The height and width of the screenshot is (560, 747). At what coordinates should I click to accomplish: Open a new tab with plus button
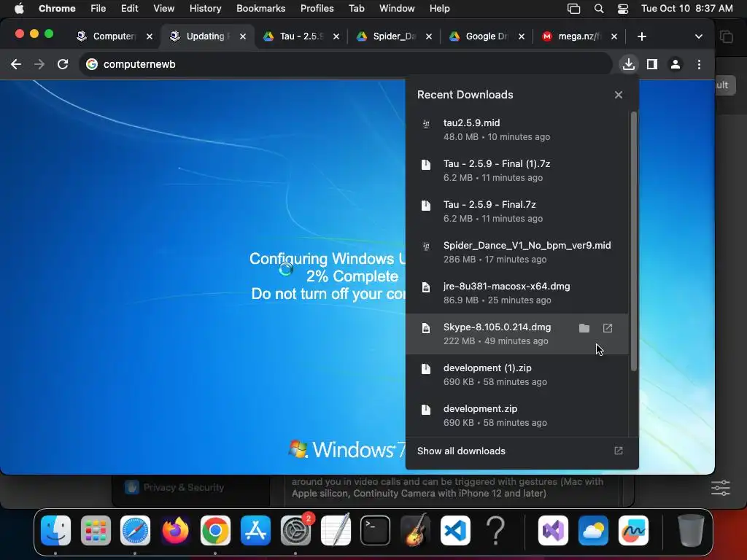642,36
